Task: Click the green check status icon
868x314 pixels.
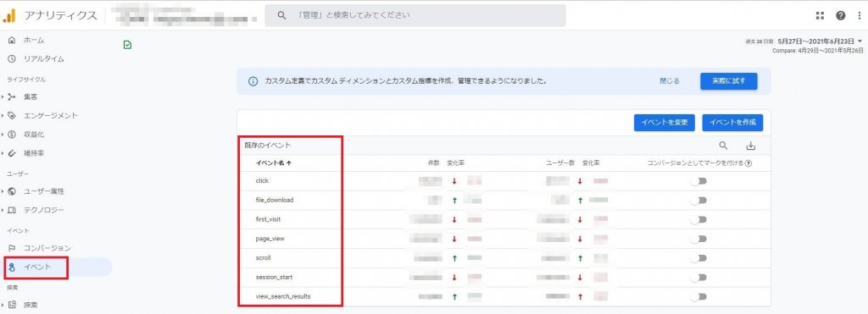Action: pyautogui.click(x=127, y=46)
